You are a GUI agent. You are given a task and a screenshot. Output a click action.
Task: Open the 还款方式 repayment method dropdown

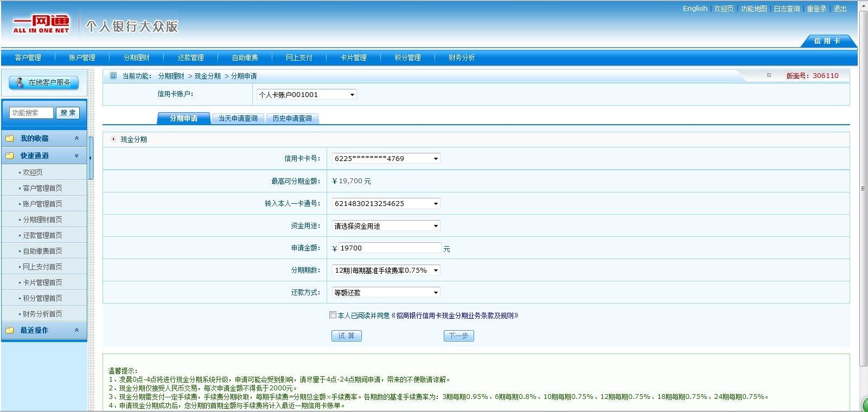(x=386, y=292)
